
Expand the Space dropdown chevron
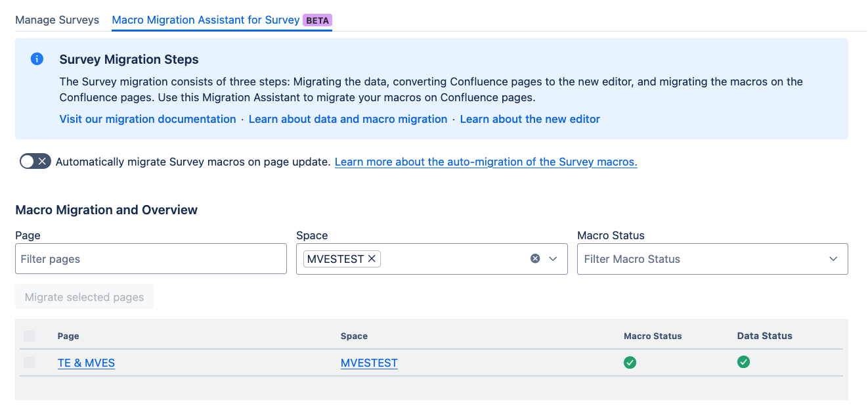pos(553,259)
